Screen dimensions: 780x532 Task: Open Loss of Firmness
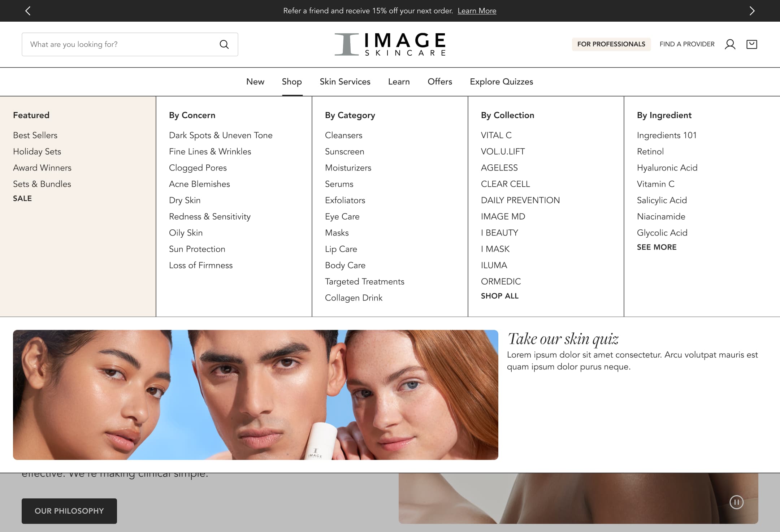201,265
